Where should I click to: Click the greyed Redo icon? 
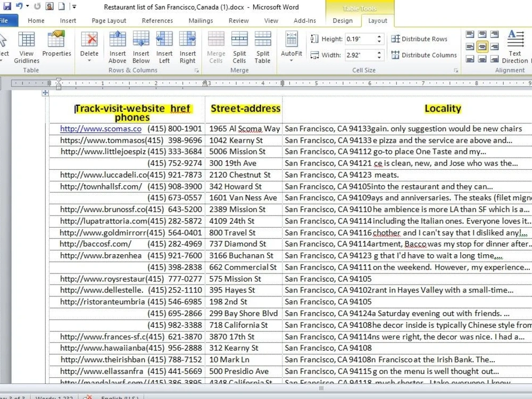coord(37,6)
